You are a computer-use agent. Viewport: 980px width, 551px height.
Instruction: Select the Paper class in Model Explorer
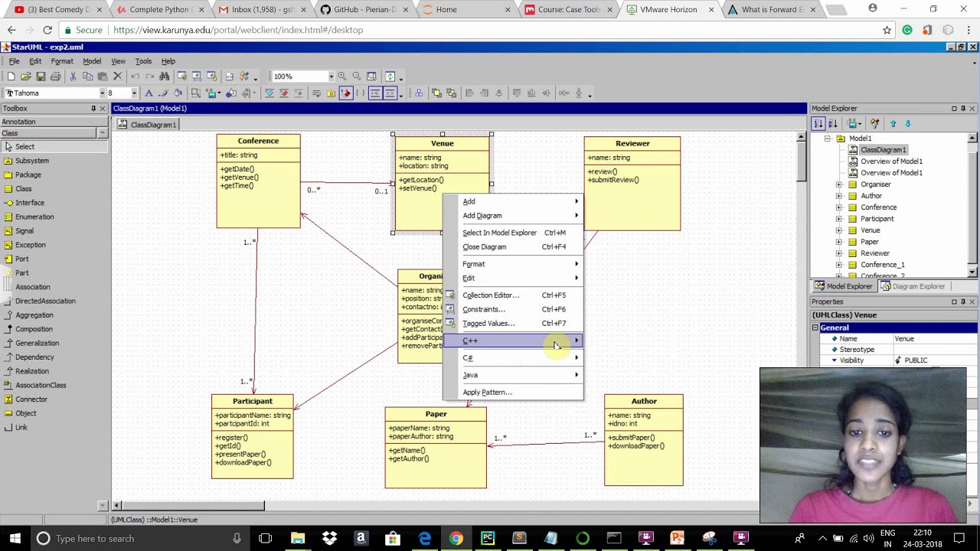870,242
